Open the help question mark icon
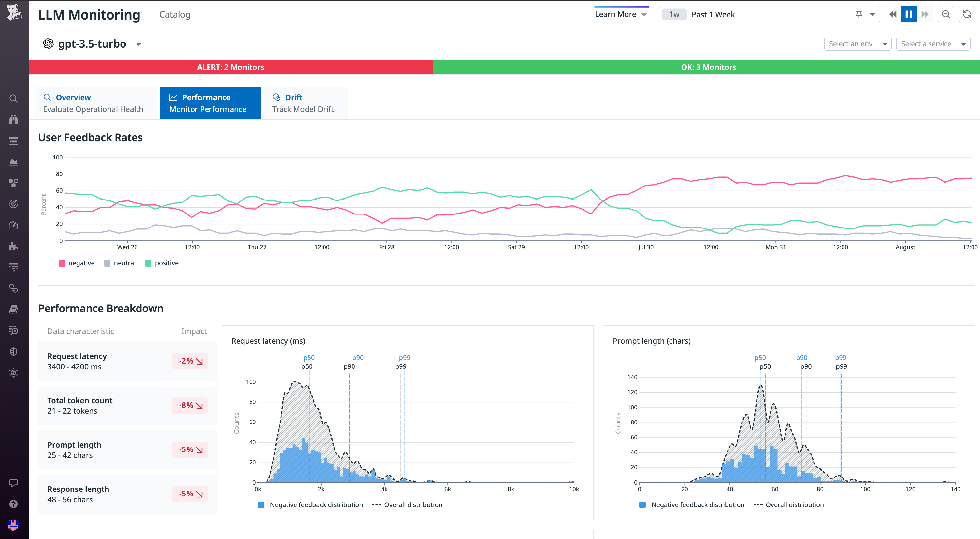Viewport: 980px width, 539px height. (x=14, y=504)
